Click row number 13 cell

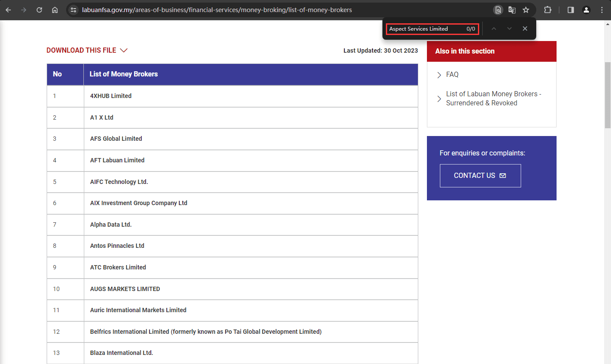65,353
